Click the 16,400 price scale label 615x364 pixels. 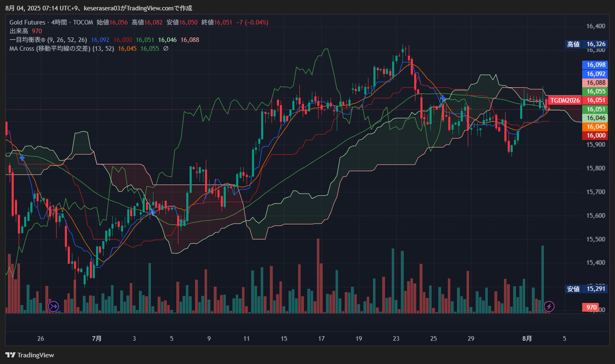click(596, 26)
